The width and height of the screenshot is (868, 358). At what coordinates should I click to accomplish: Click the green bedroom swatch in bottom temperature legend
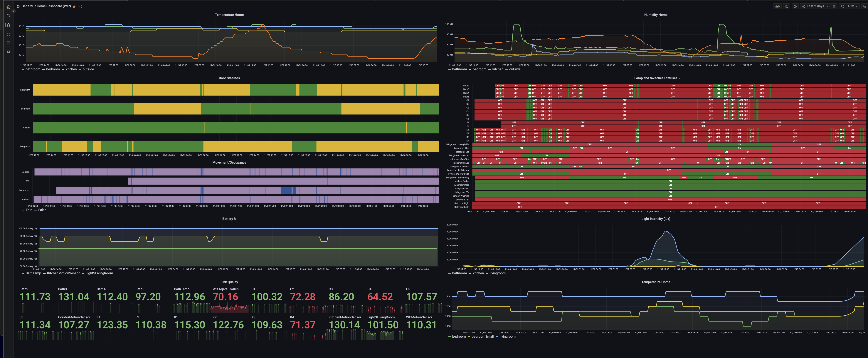coord(450,337)
